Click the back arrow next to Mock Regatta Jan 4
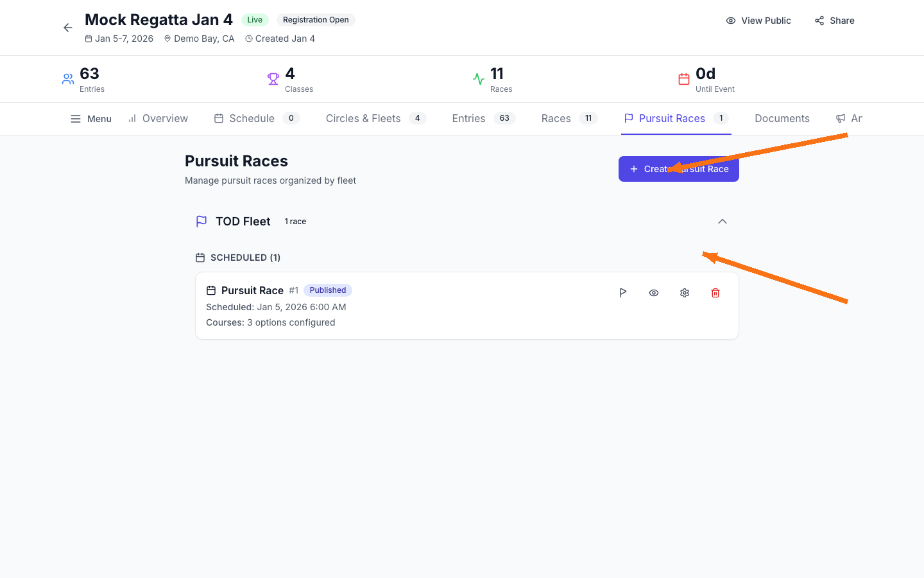The height and width of the screenshot is (578, 924). 67,28
